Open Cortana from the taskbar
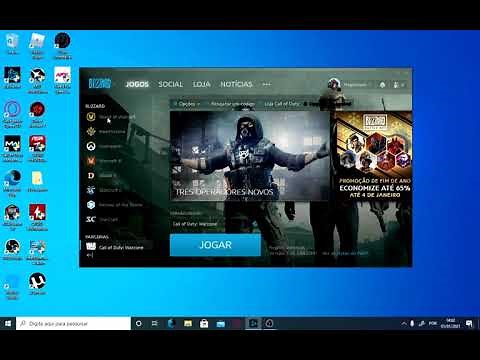The height and width of the screenshot is (360, 480). (x=139, y=323)
